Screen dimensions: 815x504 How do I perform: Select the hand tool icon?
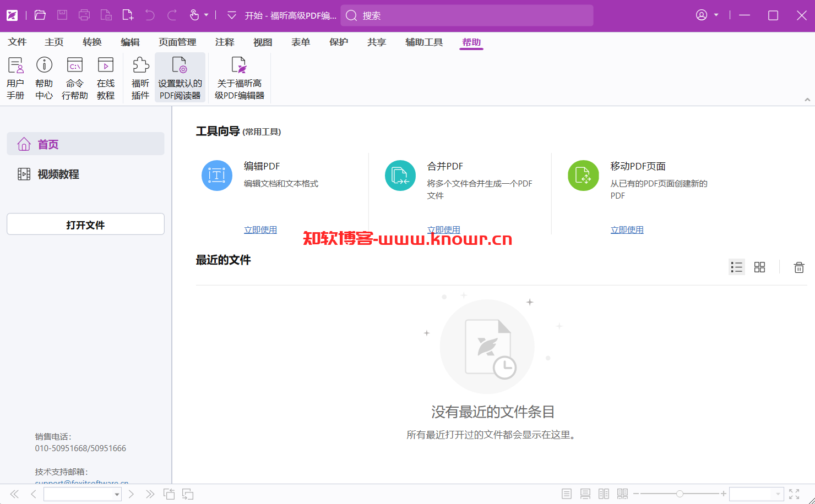pyautogui.click(x=194, y=15)
